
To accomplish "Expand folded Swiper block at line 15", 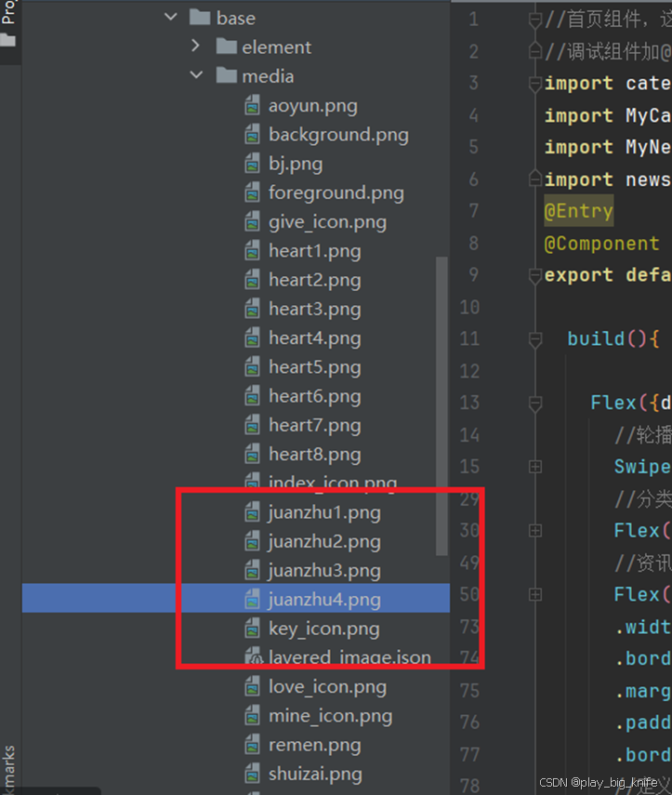I will point(534,467).
